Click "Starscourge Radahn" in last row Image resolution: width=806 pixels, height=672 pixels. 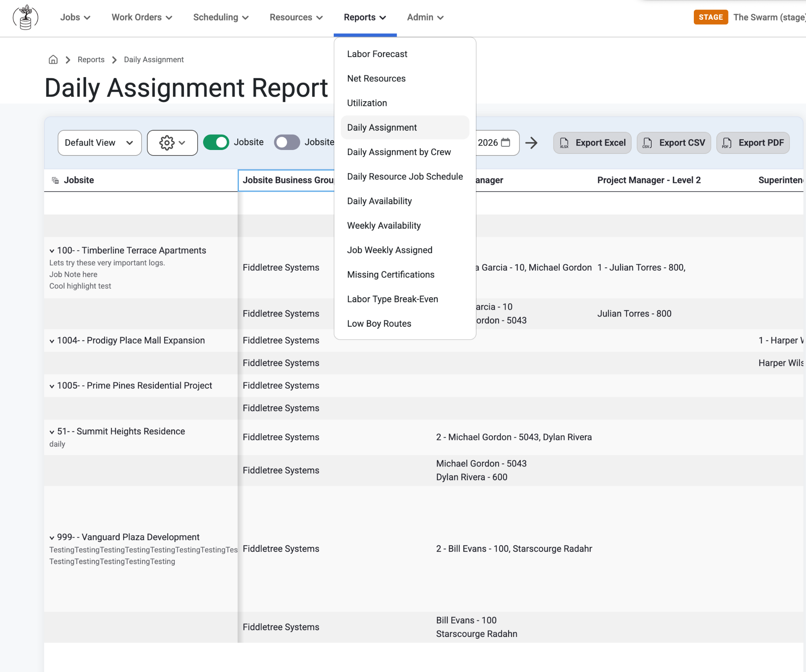[477, 634]
